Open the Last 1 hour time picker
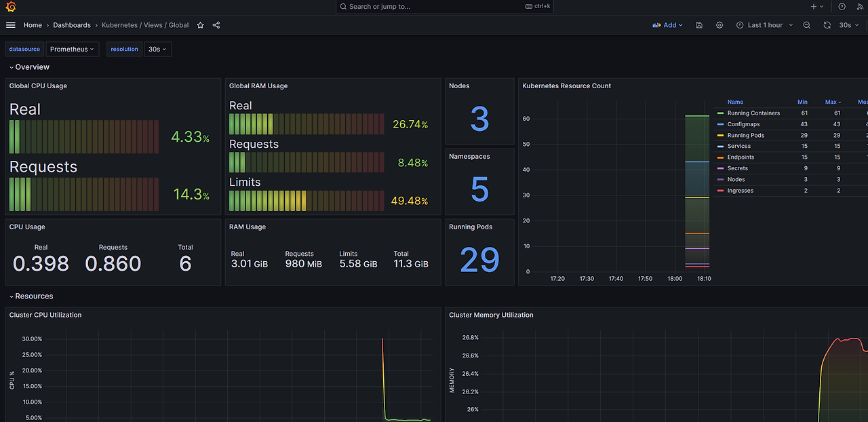The width and height of the screenshot is (868, 422). coord(764,25)
